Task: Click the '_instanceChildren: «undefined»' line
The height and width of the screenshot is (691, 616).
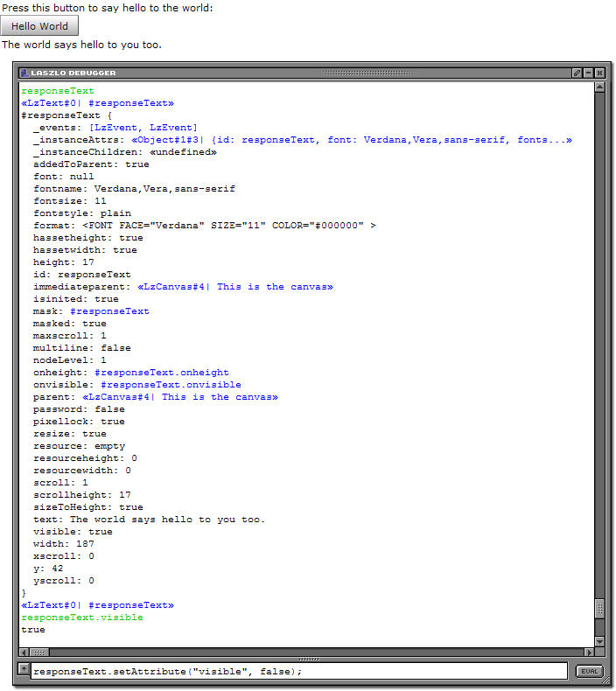Action: [125, 152]
